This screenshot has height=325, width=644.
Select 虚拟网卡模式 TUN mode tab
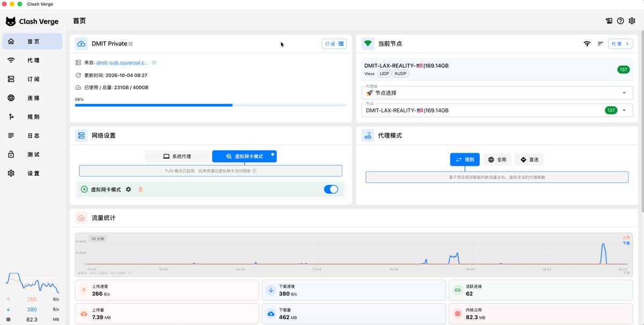click(x=245, y=157)
